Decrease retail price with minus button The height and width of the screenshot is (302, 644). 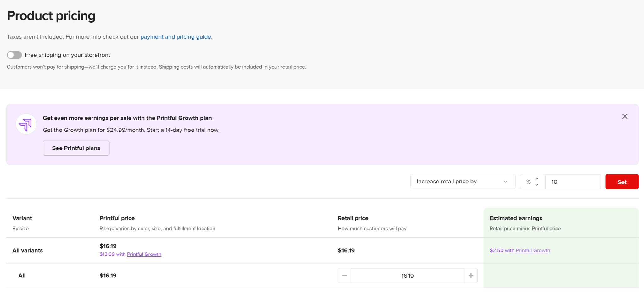344,276
